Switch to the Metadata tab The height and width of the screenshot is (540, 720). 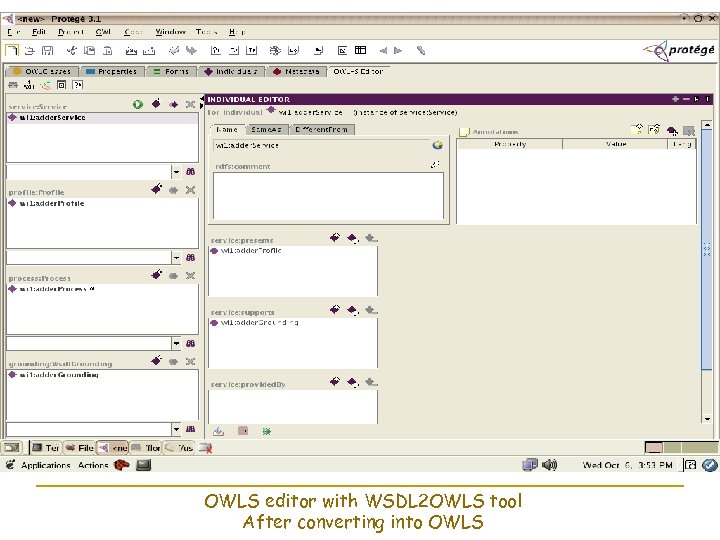point(296,71)
